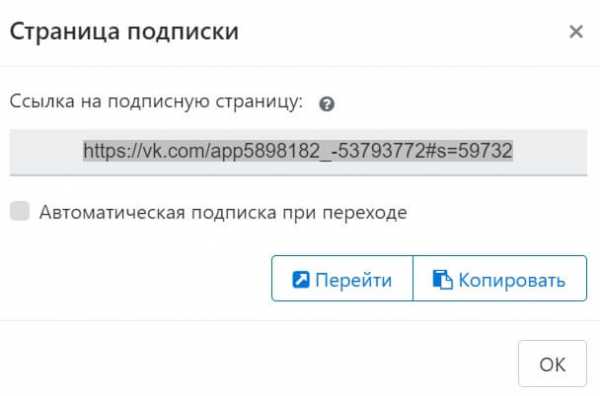600x396 pixels.
Task: Open the subscription page via Перейти
Action: [342, 278]
